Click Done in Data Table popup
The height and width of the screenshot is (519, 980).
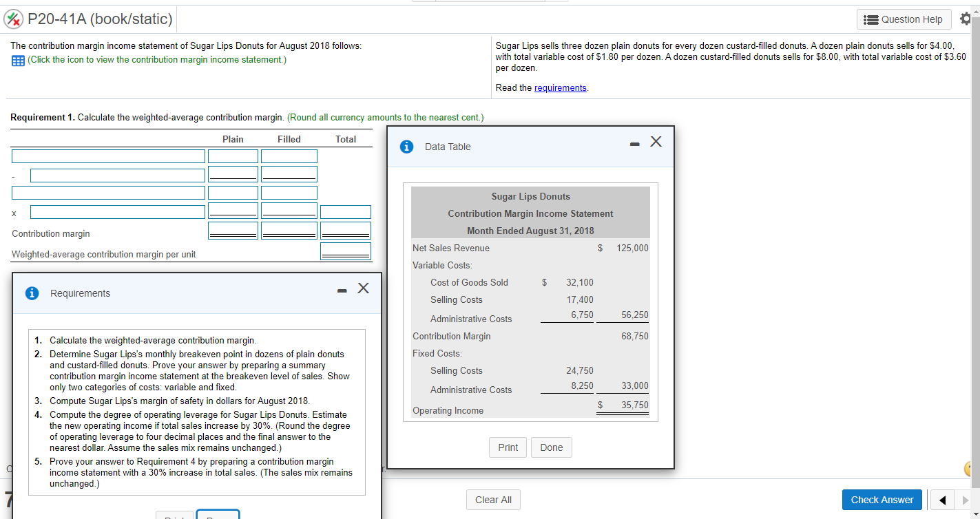point(552,447)
